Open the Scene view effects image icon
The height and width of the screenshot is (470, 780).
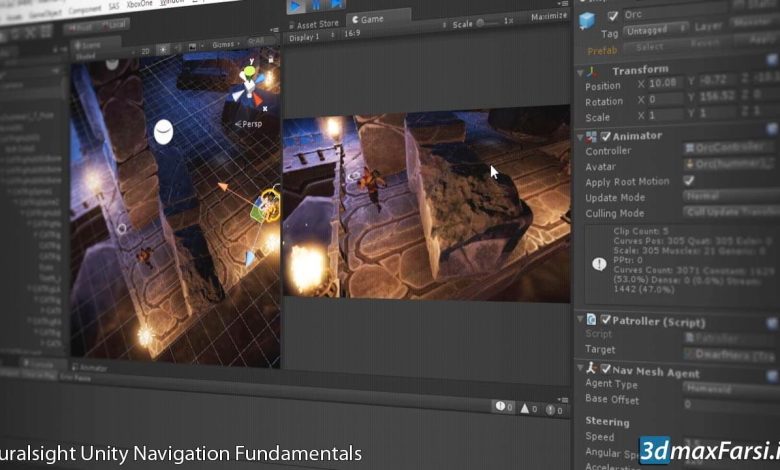click(x=193, y=47)
